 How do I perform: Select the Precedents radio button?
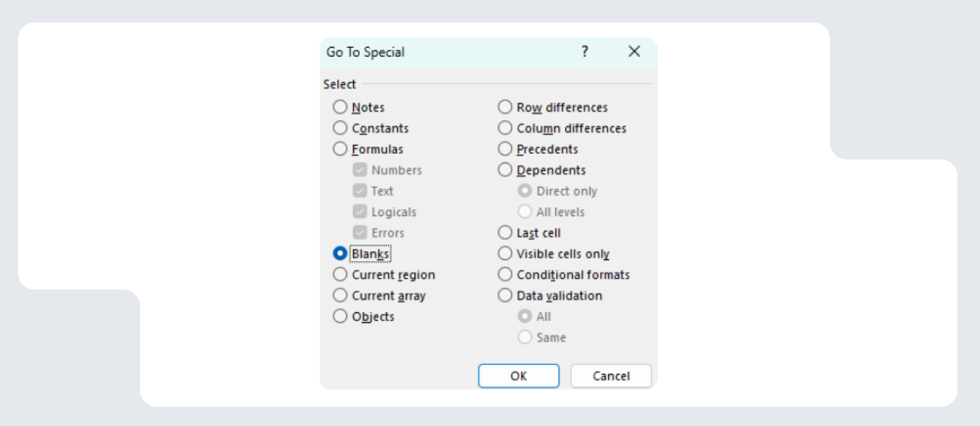click(x=505, y=149)
